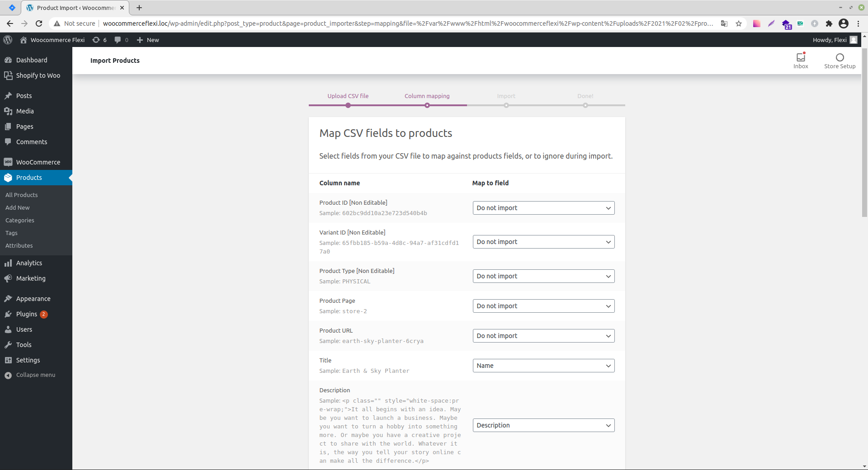Click the Media icon in sidebar
Image resolution: width=868 pixels, height=470 pixels.
coord(8,111)
